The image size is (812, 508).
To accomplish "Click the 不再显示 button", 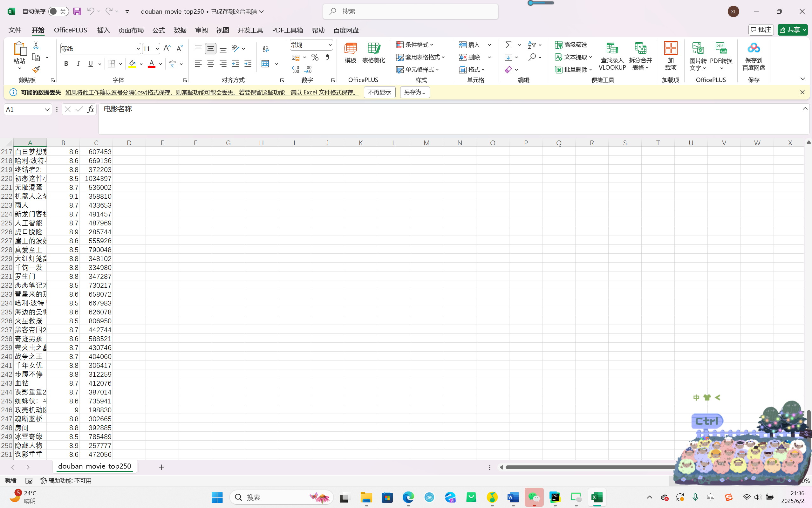I will coord(379,92).
